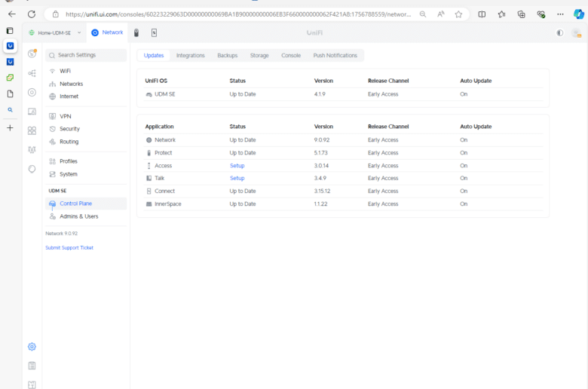This screenshot has height=389, width=588.
Task: Click the Search Settings field
Action: (86, 55)
